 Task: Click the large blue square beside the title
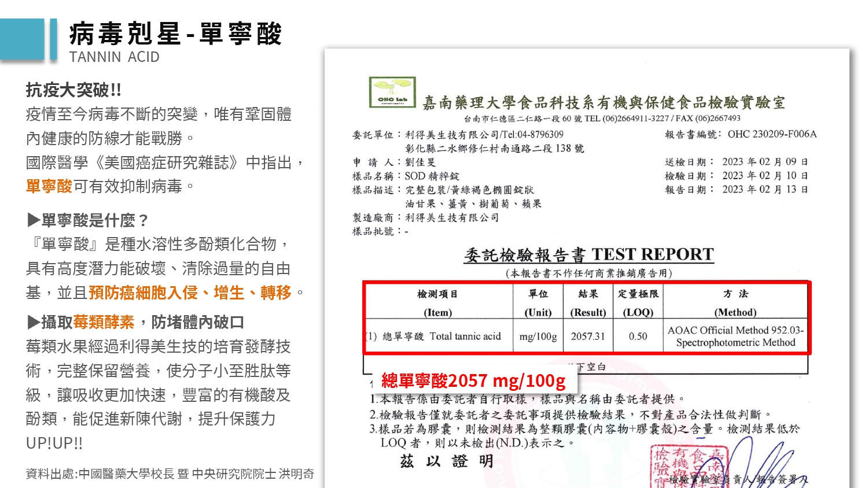[22, 39]
